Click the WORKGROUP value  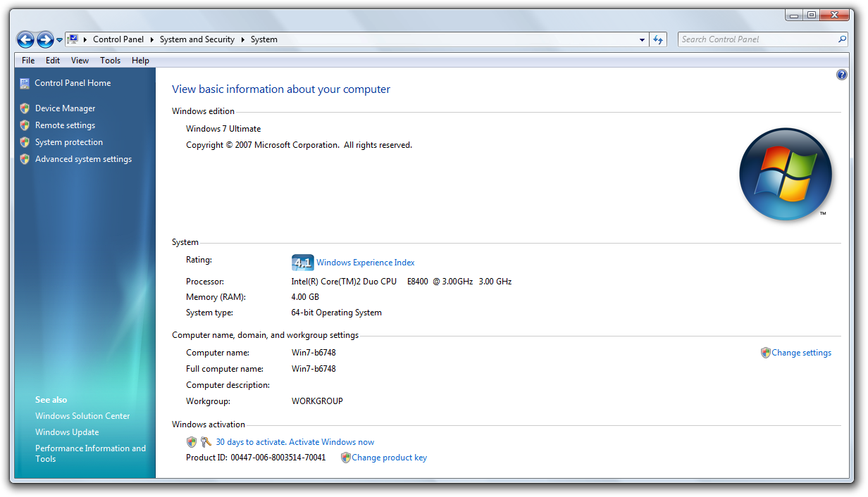click(x=317, y=401)
